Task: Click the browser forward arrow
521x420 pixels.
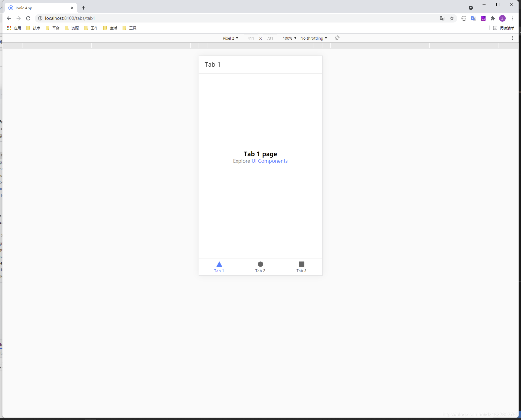Action: click(19, 18)
